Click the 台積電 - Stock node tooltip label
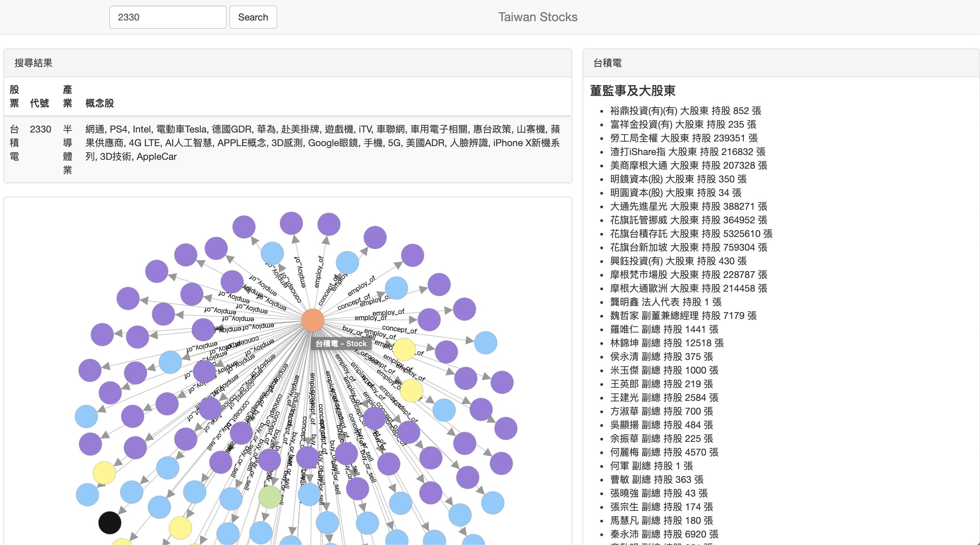 pyautogui.click(x=341, y=344)
